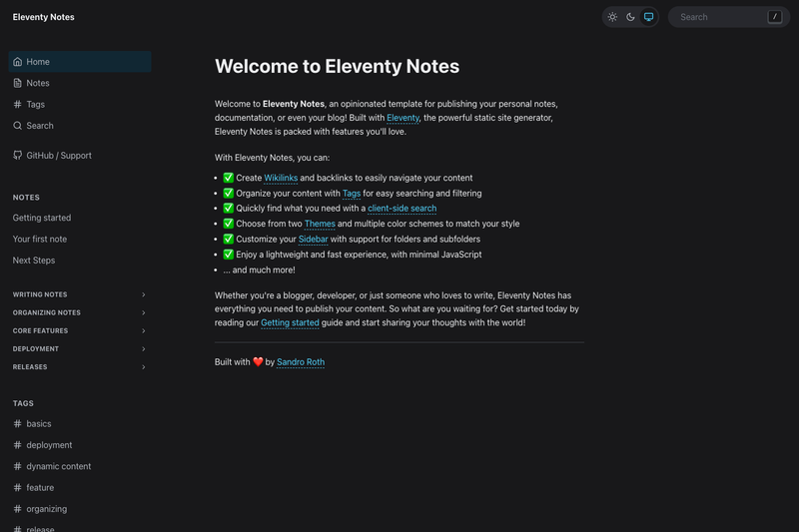
Task: Click the Core Features section label
Action: point(40,331)
